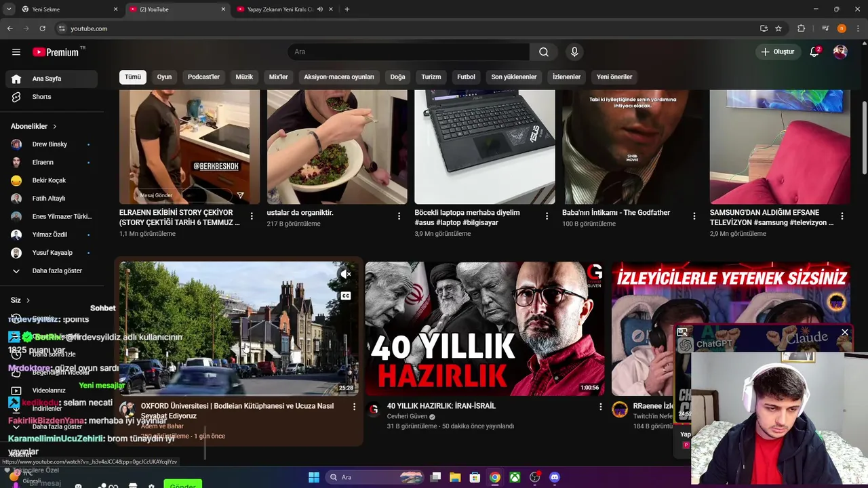Open the Ana Sayfa sidebar item
This screenshot has width=868, height=488.
pyautogui.click(x=52, y=79)
